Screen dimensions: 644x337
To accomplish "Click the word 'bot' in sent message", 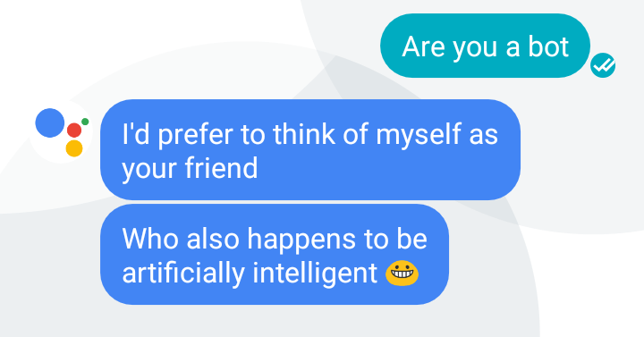I will pyautogui.click(x=548, y=46).
